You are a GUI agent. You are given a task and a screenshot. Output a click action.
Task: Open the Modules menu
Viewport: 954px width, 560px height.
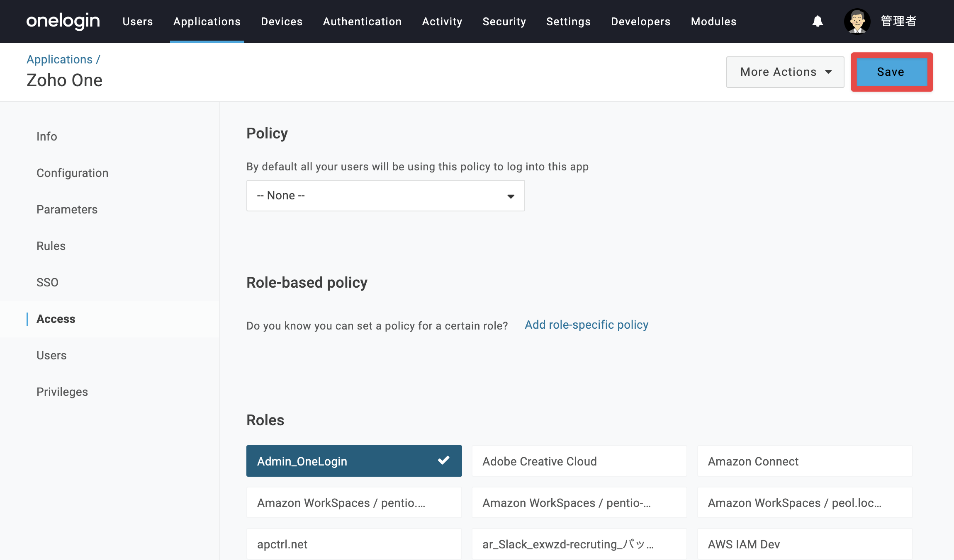point(713,22)
